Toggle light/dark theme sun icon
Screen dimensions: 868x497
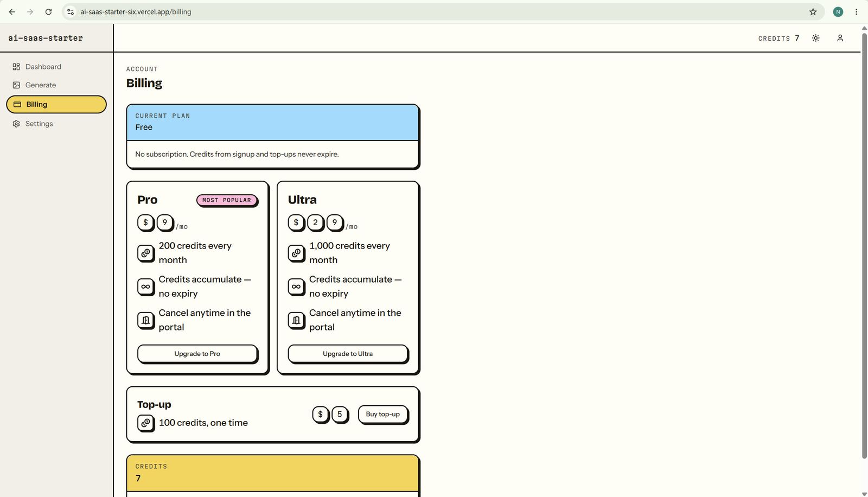pyautogui.click(x=815, y=38)
